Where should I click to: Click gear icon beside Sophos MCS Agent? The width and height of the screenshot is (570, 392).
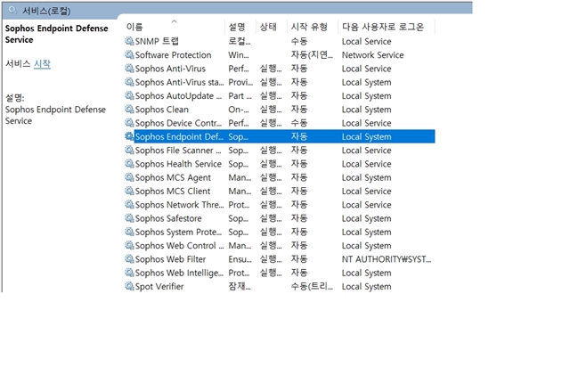coord(129,177)
